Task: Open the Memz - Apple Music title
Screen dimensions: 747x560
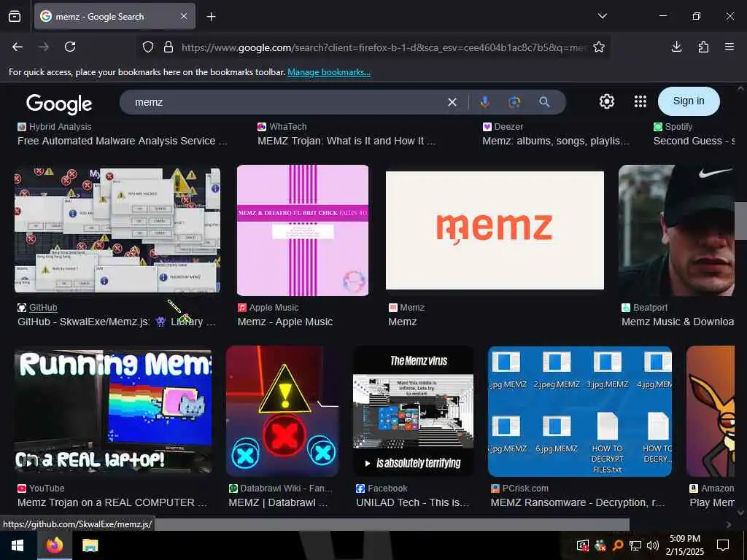Action: pos(285,322)
